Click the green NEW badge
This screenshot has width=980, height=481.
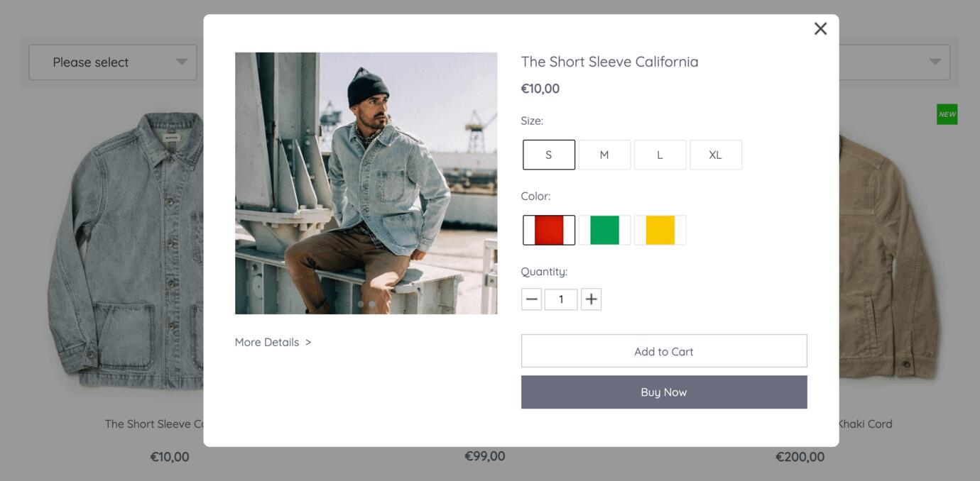click(x=947, y=114)
